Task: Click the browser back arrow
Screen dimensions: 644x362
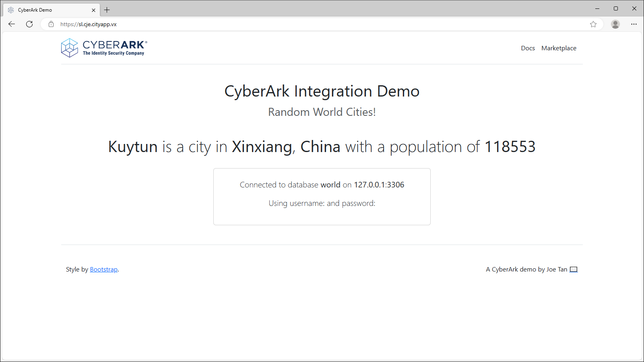Action: click(11, 24)
